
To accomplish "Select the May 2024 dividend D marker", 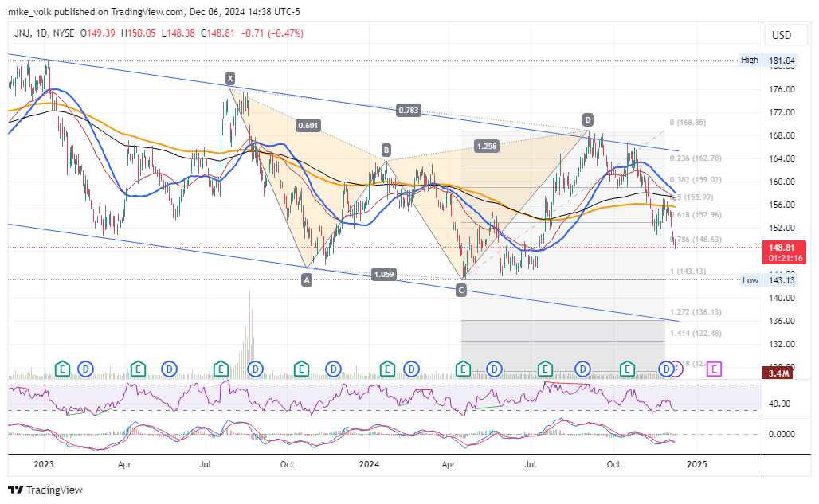I will 494,369.
